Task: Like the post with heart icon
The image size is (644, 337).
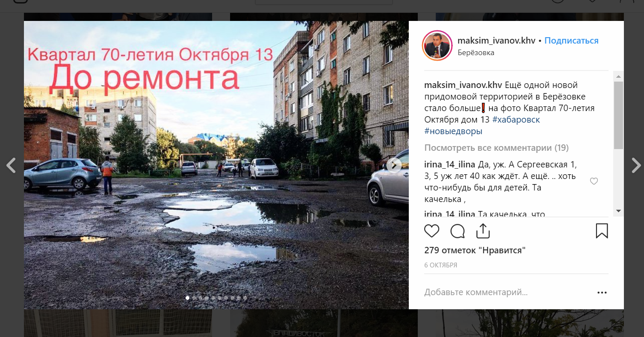Action: [x=431, y=231]
